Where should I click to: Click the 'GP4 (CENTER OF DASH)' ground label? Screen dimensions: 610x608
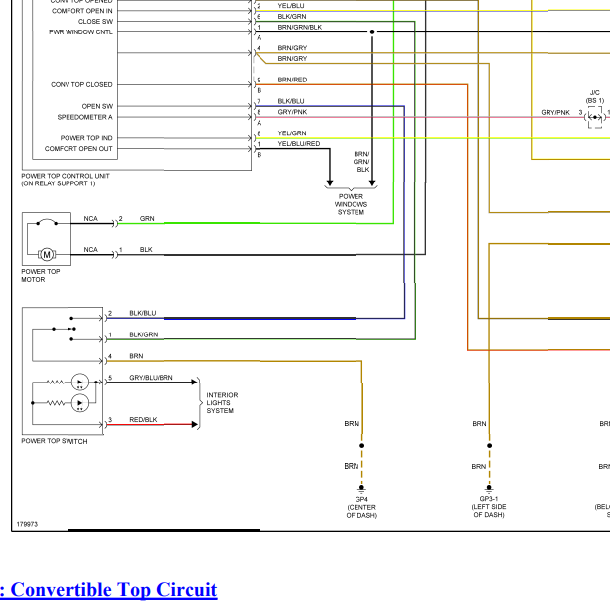(361, 507)
